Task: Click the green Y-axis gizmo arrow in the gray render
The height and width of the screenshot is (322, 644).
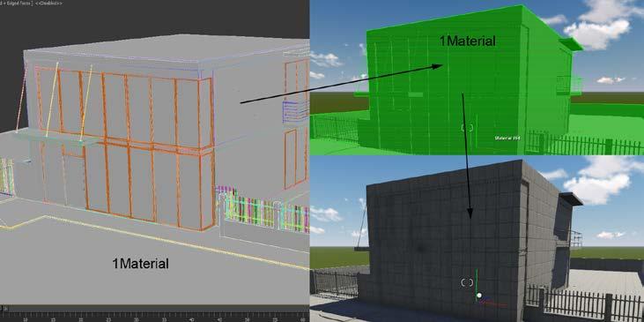Action: point(477,281)
